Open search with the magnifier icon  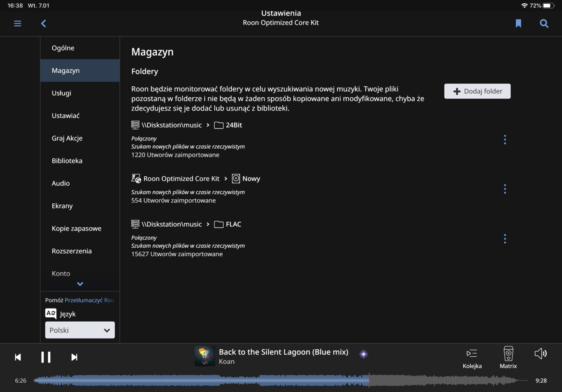click(x=544, y=23)
